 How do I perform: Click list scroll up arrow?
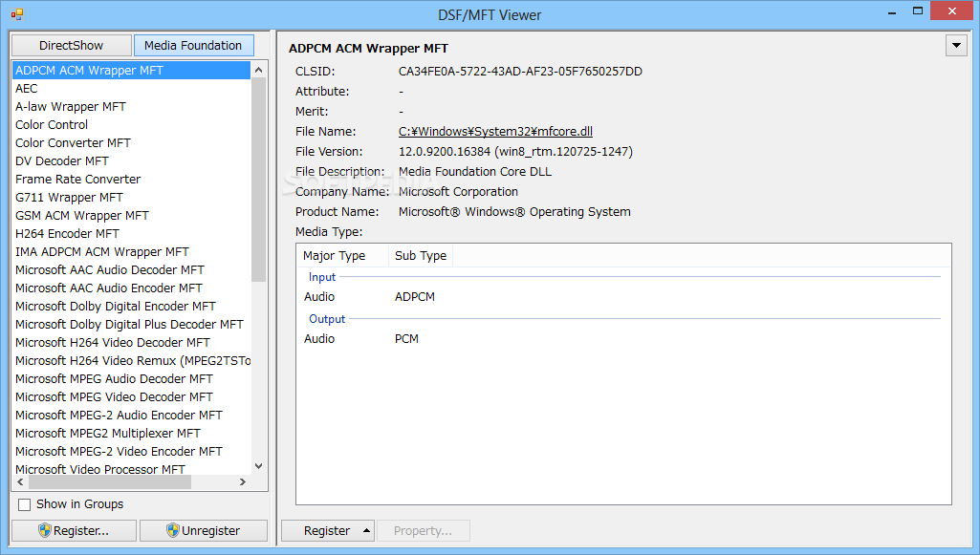(x=259, y=70)
